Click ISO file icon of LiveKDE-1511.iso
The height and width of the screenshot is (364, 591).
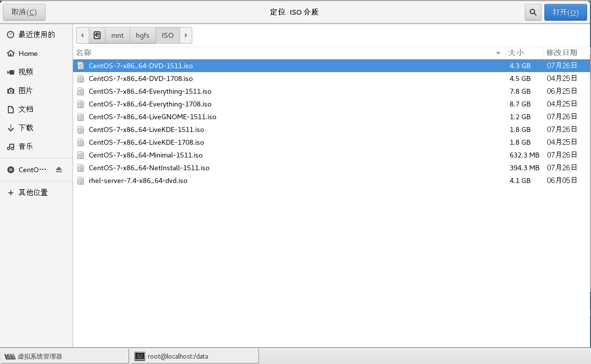click(81, 130)
